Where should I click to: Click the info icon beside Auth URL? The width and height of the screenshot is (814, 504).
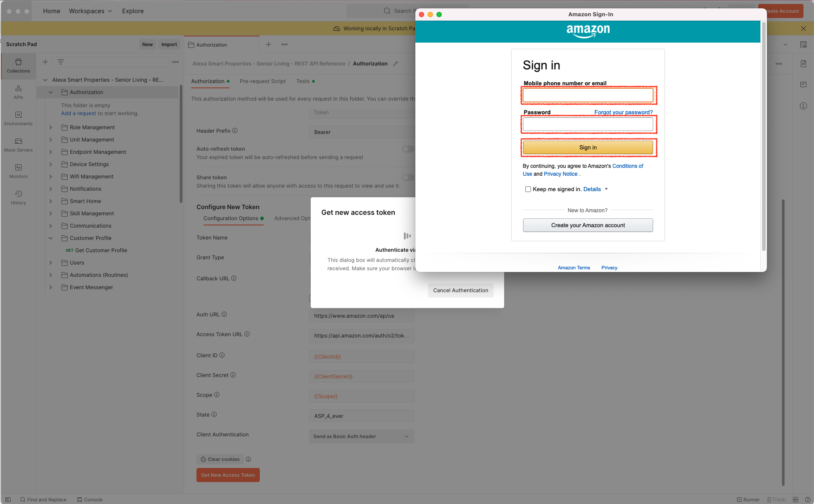(x=224, y=314)
